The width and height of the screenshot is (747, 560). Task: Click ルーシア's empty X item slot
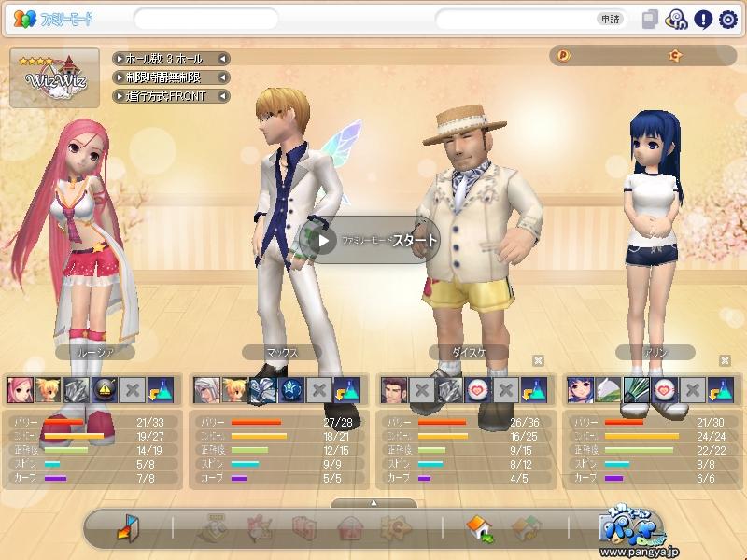(133, 390)
